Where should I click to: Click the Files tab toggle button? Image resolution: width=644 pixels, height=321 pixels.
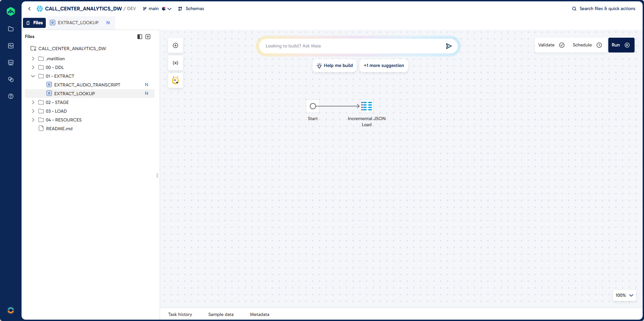tap(34, 23)
